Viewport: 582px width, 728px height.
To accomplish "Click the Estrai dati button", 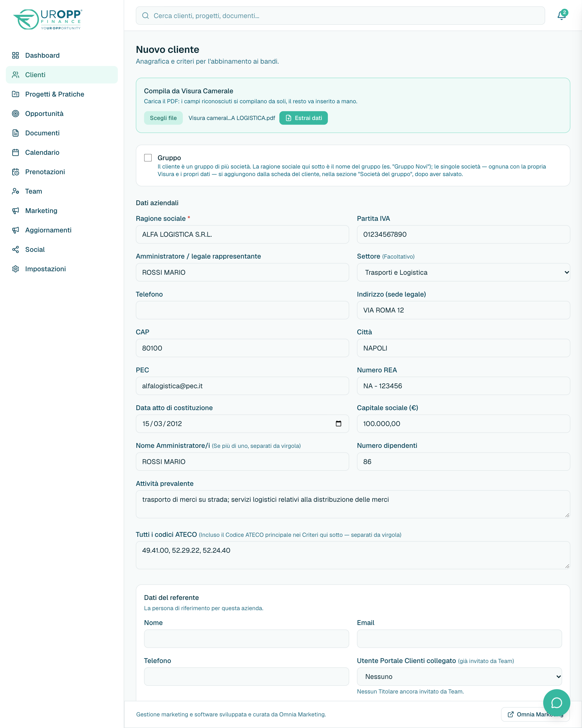I will 303,118.
